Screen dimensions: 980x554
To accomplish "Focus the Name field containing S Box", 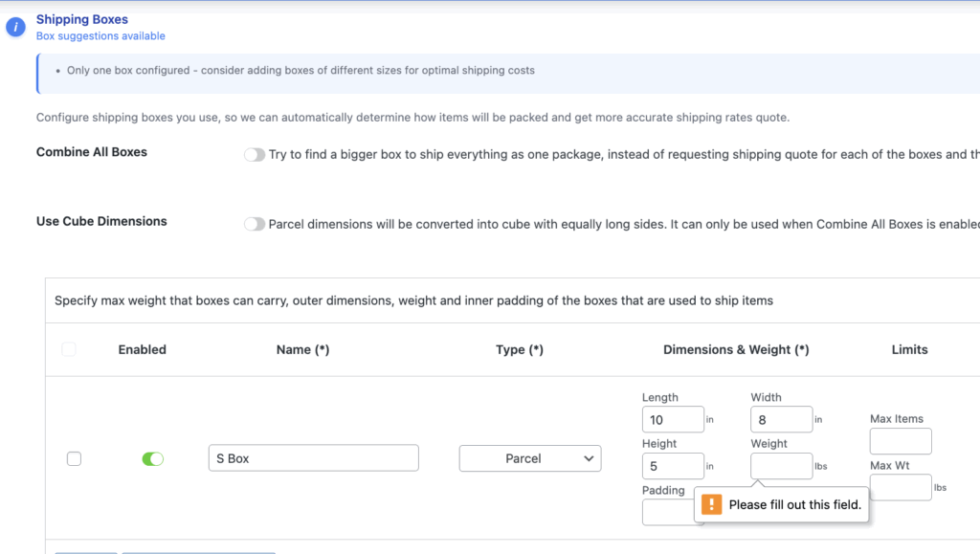I will pyautogui.click(x=313, y=458).
